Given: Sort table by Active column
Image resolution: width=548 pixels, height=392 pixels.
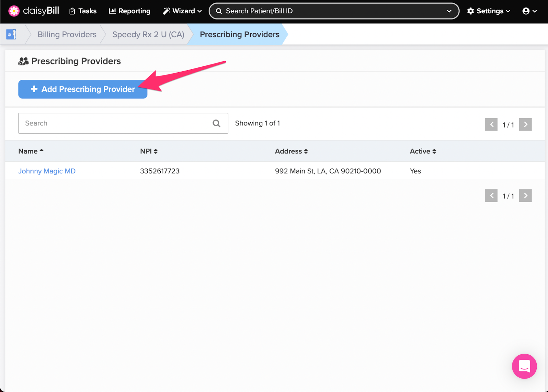Looking at the screenshot, I should tap(423, 151).
